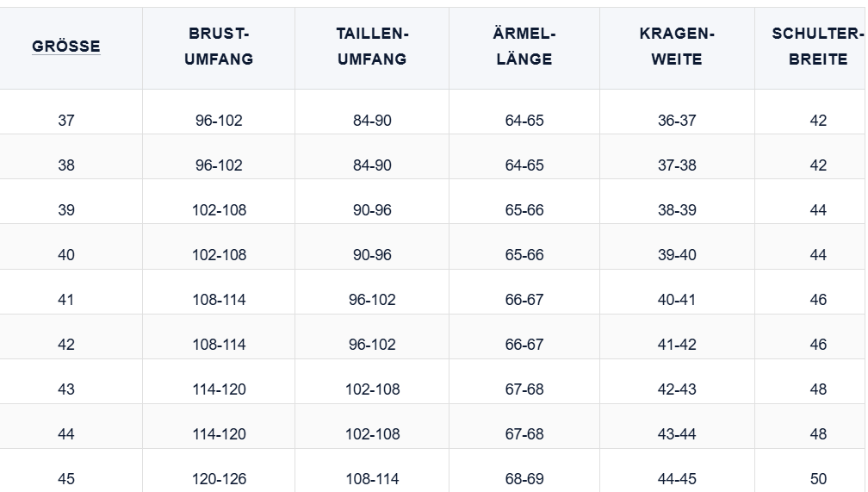Click the underlined GRÖSSE column header
868x492 pixels.
(x=66, y=47)
